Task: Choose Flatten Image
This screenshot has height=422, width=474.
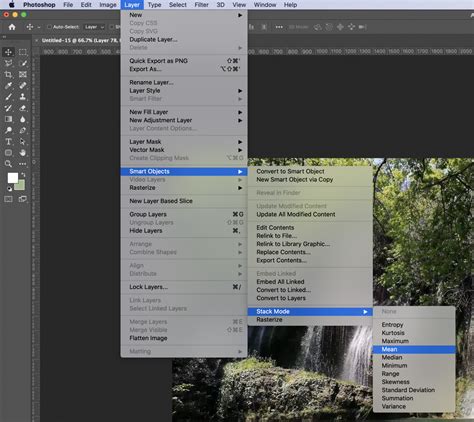Action: tap(184, 338)
